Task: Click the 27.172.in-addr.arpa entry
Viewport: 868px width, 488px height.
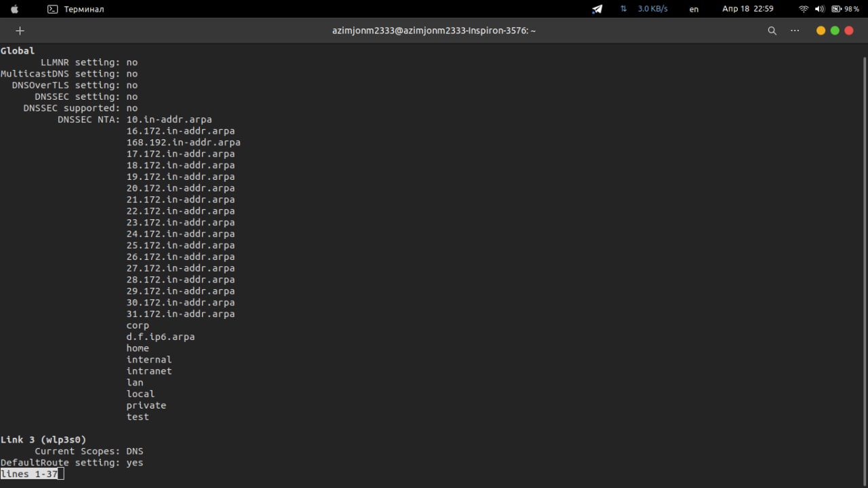Action: (180, 269)
